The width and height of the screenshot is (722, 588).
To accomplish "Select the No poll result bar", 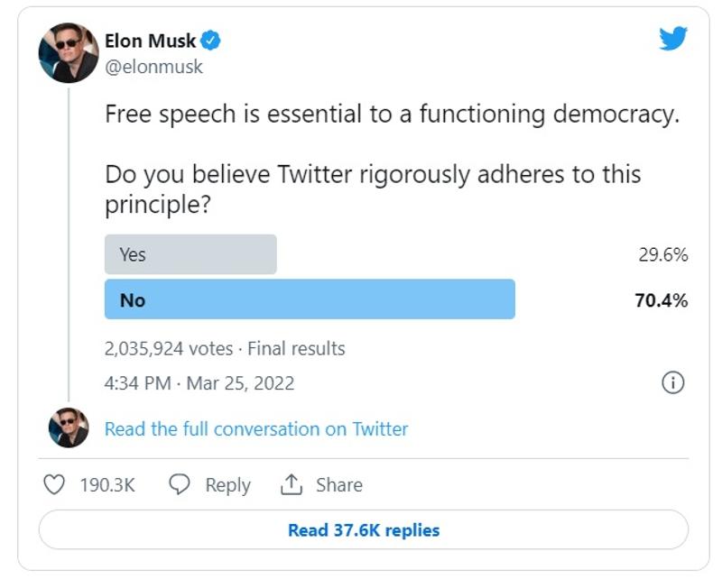I will pos(310,299).
